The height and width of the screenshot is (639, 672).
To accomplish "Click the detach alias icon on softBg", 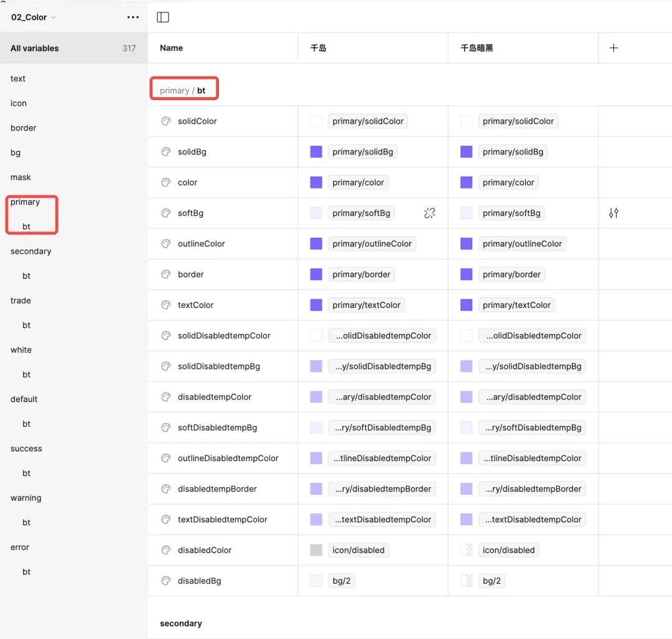I will click(x=429, y=213).
